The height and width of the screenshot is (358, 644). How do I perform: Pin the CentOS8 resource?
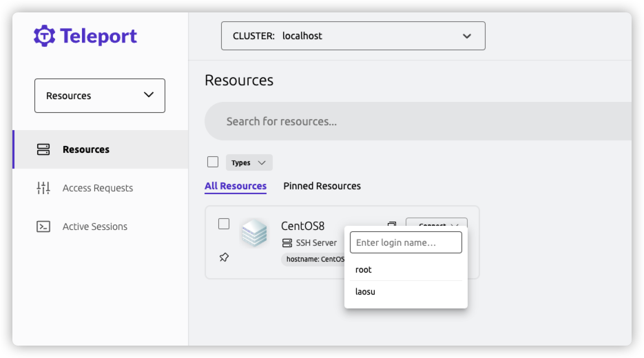click(x=224, y=257)
